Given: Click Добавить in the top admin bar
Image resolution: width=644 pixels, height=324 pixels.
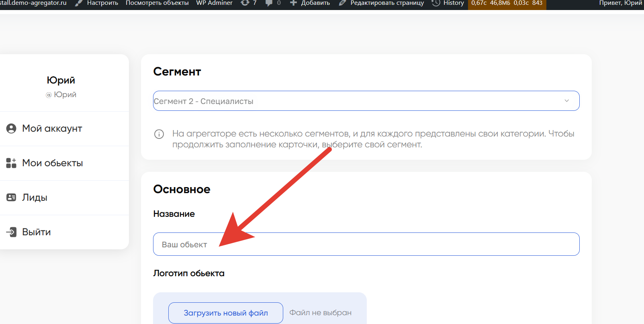Looking at the screenshot, I should [x=315, y=3].
